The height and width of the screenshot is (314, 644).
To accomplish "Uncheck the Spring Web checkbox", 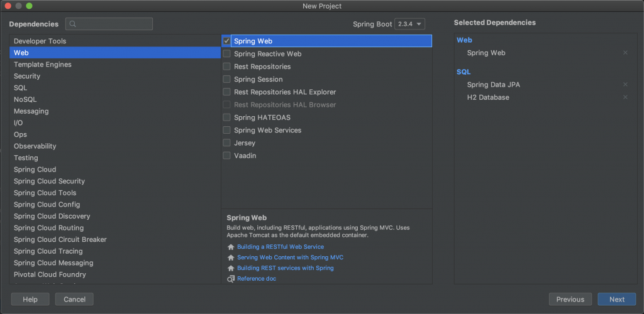I will coord(226,41).
